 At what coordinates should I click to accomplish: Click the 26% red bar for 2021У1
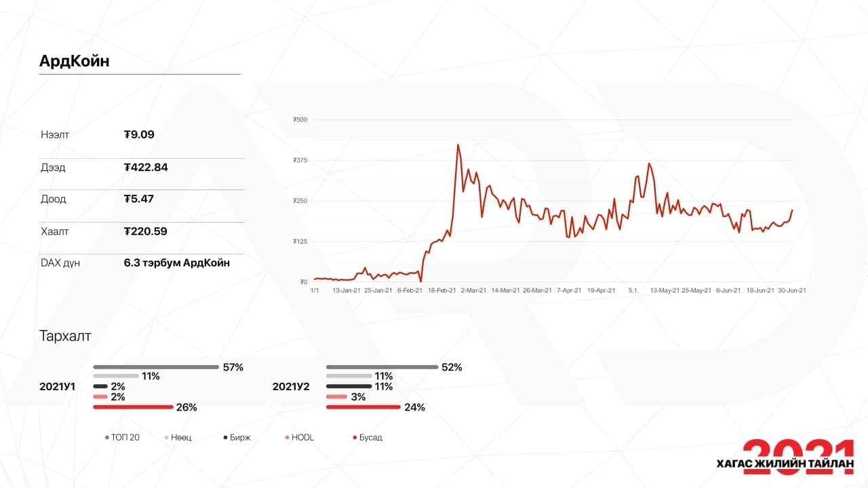tap(133, 407)
